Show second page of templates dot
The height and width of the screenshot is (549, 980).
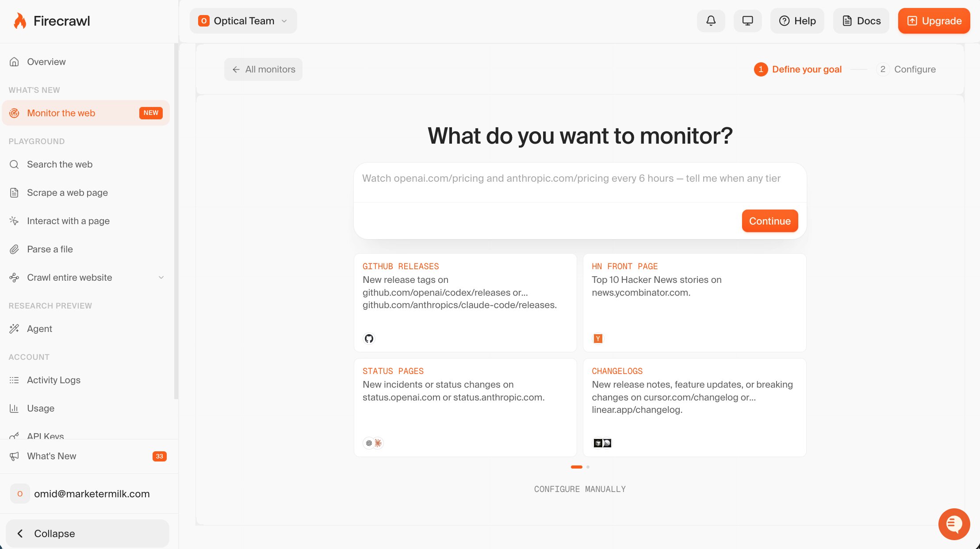588,467
